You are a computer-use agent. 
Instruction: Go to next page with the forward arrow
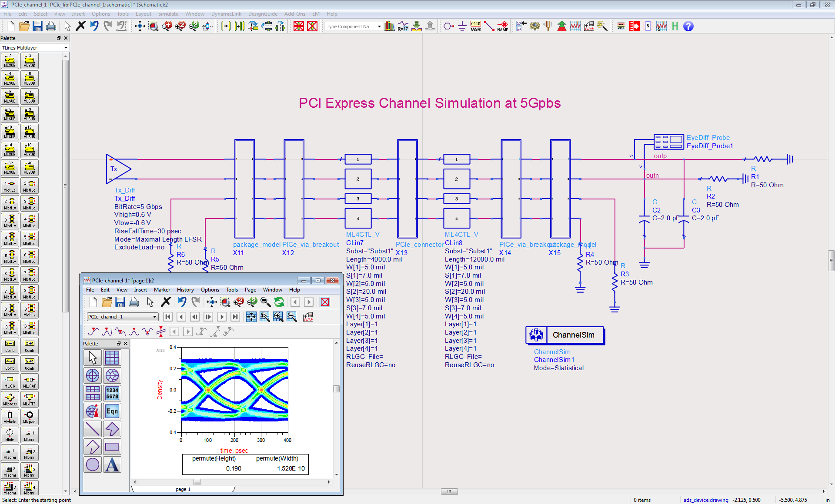pyautogui.click(x=309, y=302)
